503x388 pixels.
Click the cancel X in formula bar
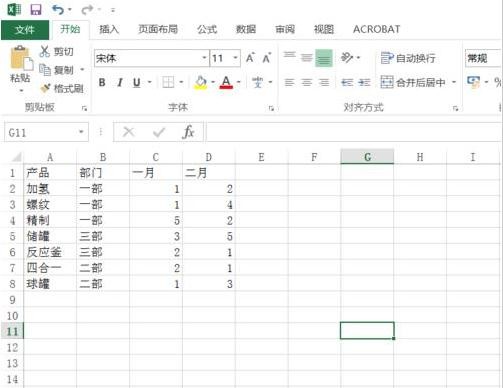(x=128, y=132)
